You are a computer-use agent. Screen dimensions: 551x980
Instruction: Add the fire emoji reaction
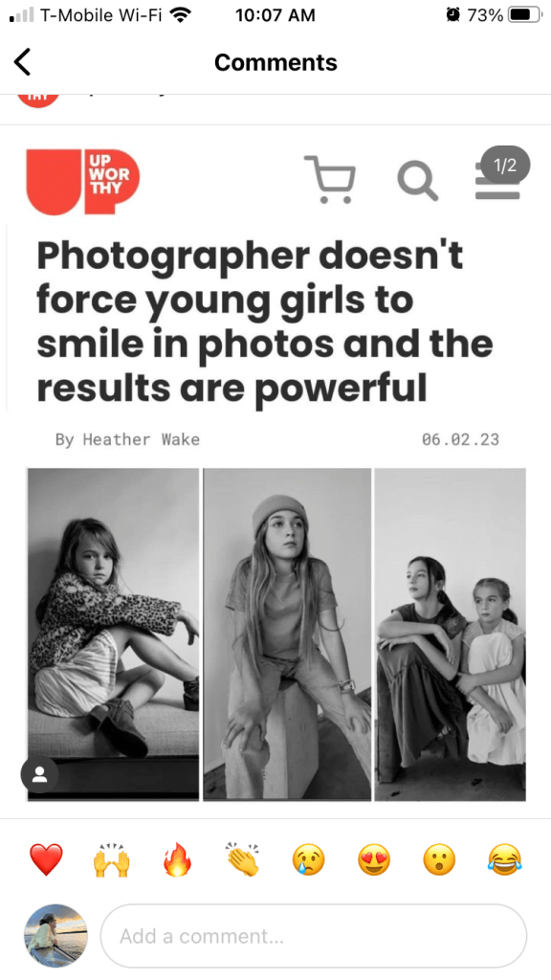[x=177, y=860]
